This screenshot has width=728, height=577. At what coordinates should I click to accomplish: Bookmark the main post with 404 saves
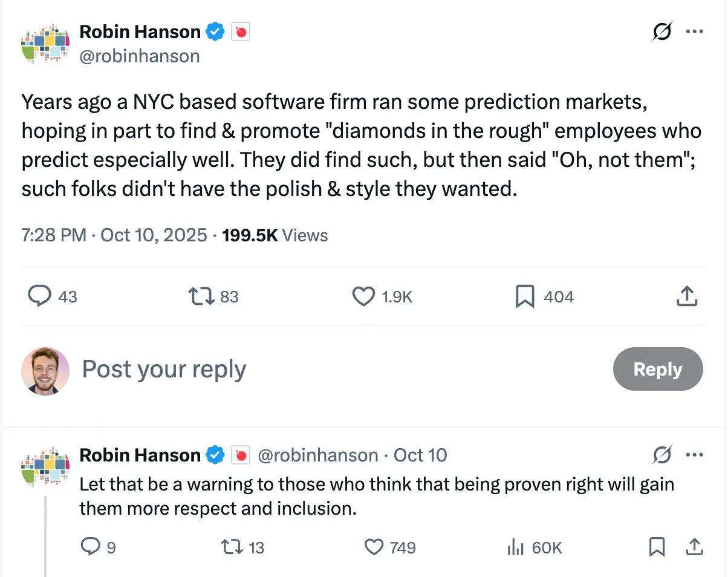click(x=525, y=296)
